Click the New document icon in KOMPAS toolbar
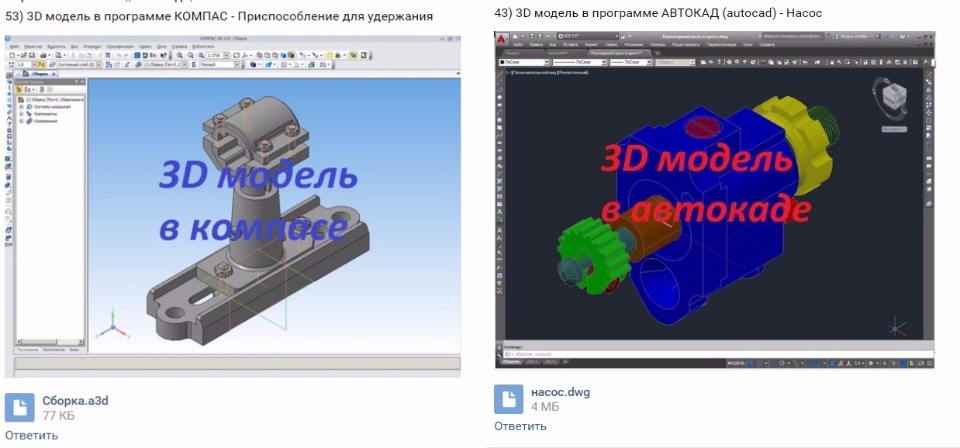The height and width of the screenshot is (448, 960). (12, 55)
